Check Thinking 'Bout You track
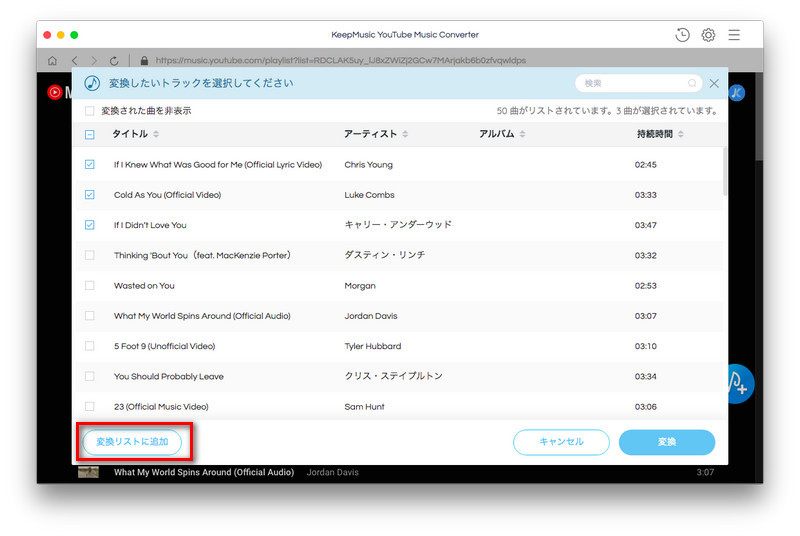This screenshot has width=800, height=536. (x=90, y=255)
